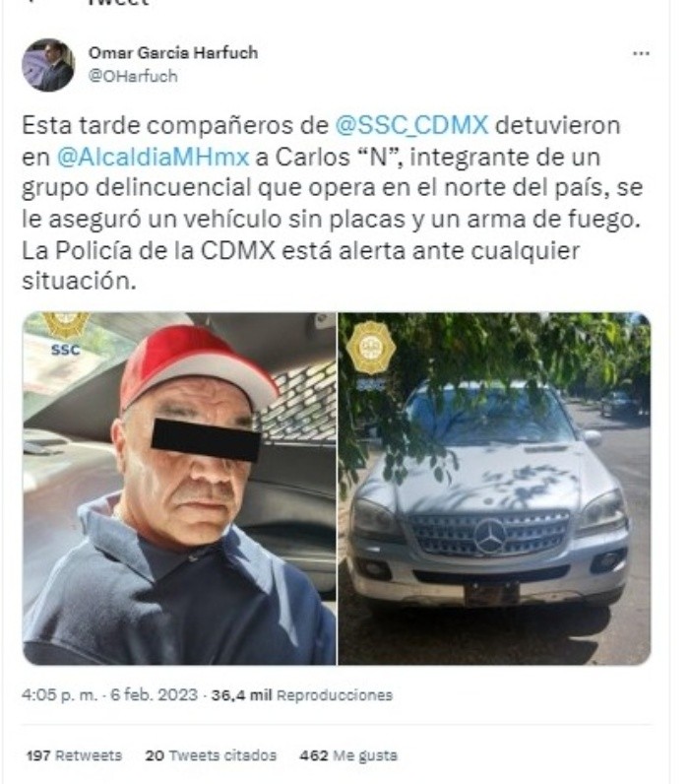Show the 20 Tweets citados list
This screenshot has width=689, height=784.
211,755
